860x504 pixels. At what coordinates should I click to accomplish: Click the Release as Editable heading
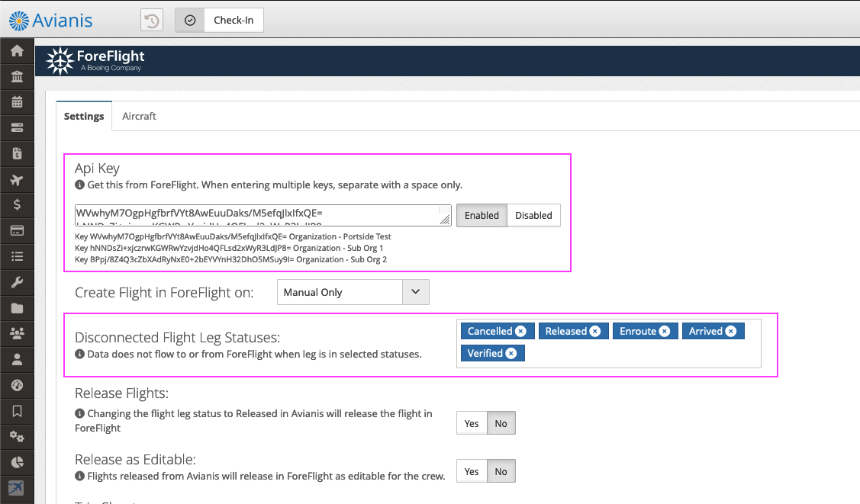tap(136, 460)
